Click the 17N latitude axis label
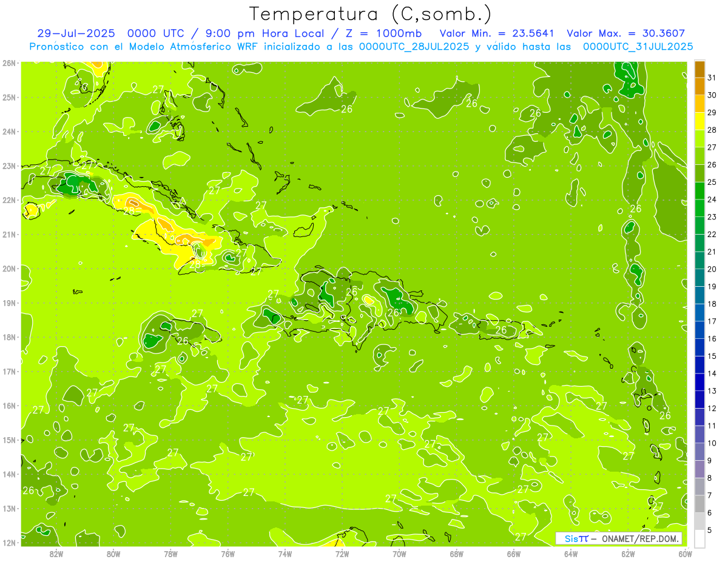This screenshot has width=728, height=562. coord(9,371)
